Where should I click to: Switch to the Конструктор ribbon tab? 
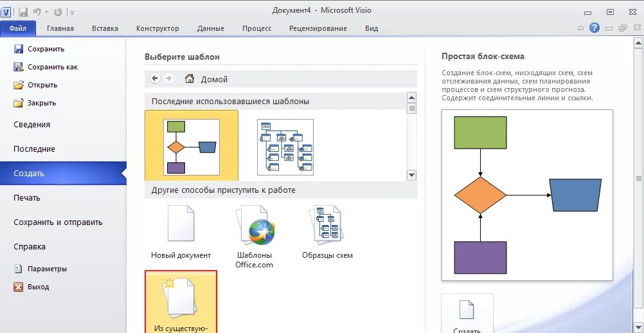click(x=157, y=28)
